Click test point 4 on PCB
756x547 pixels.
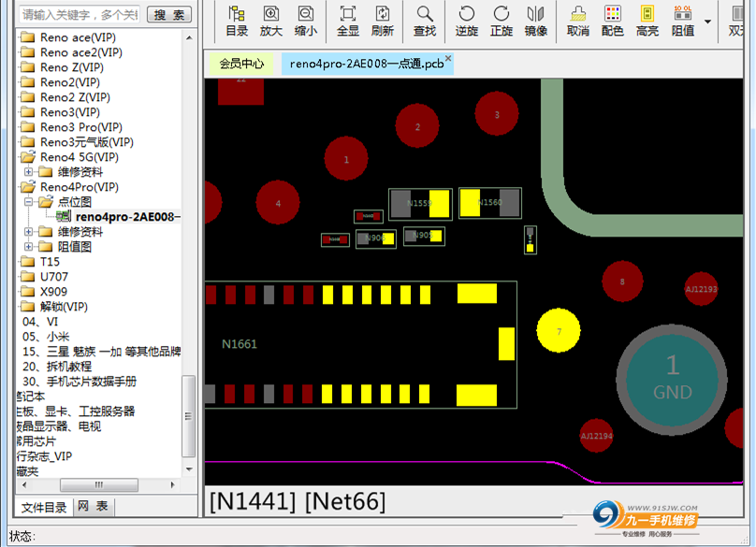278,202
